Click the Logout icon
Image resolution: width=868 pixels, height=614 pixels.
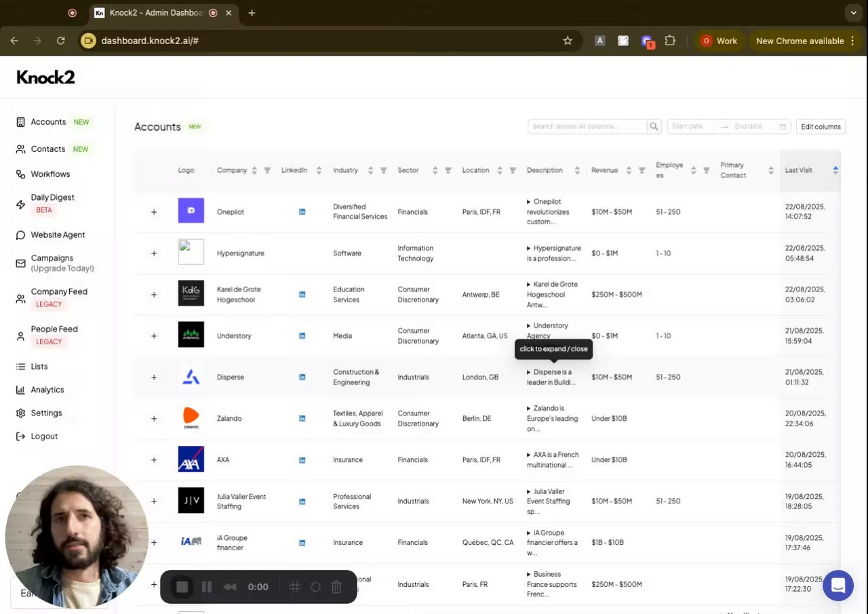coord(21,436)
